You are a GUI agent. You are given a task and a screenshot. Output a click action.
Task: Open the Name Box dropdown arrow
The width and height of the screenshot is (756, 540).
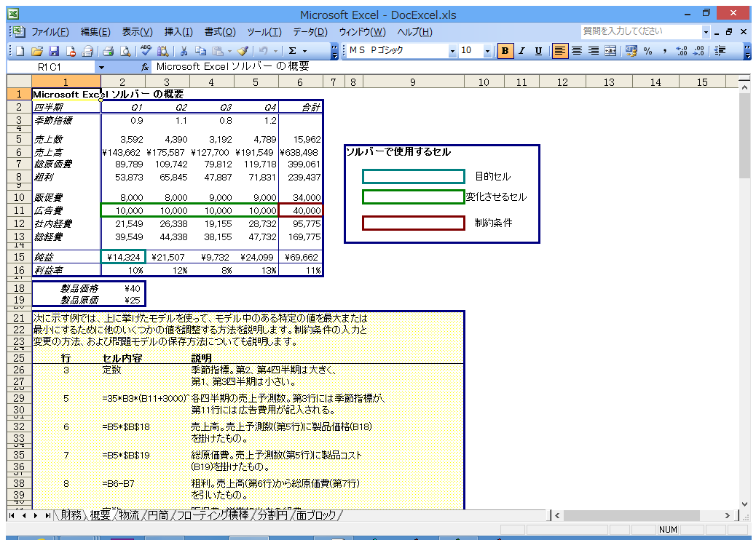102,66
